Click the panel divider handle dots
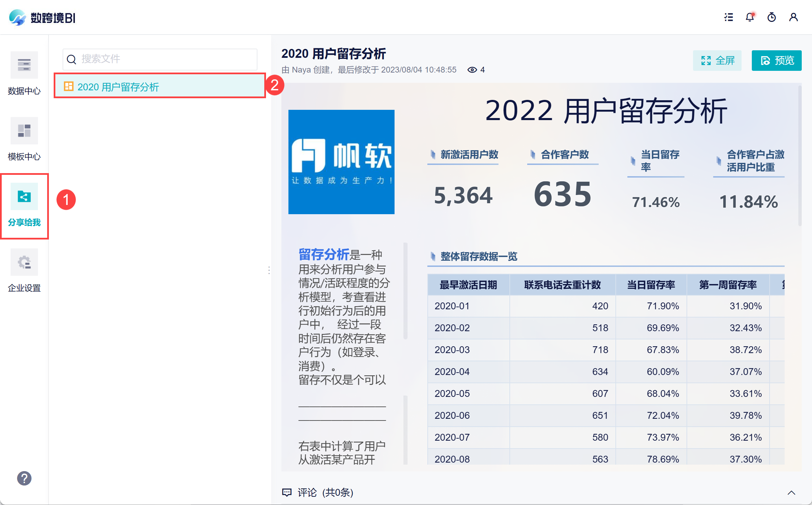 [x=269, y=270]
